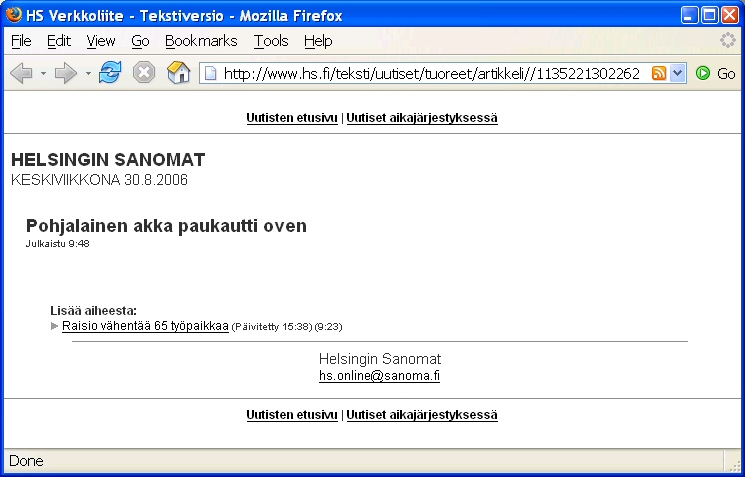Open the Tools menu
Image resolution: width=745 pixels, height=477 pixels.
271,41
